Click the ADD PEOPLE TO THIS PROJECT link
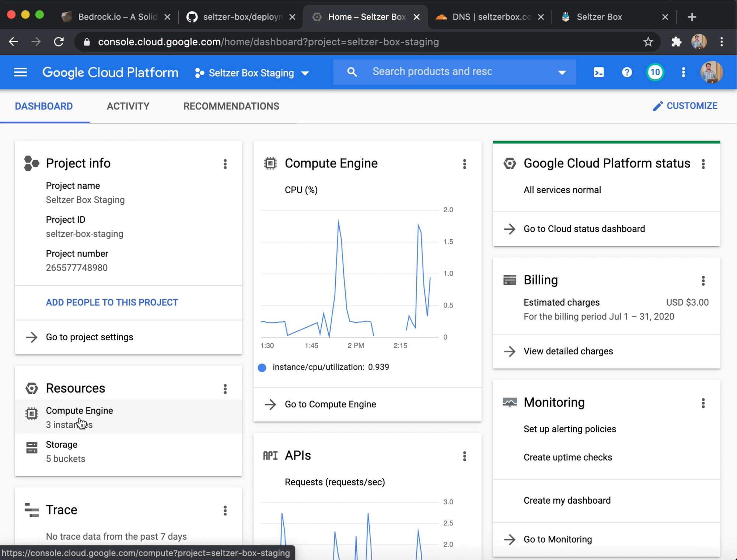This screenshot has height=560, width=737. 112,302
